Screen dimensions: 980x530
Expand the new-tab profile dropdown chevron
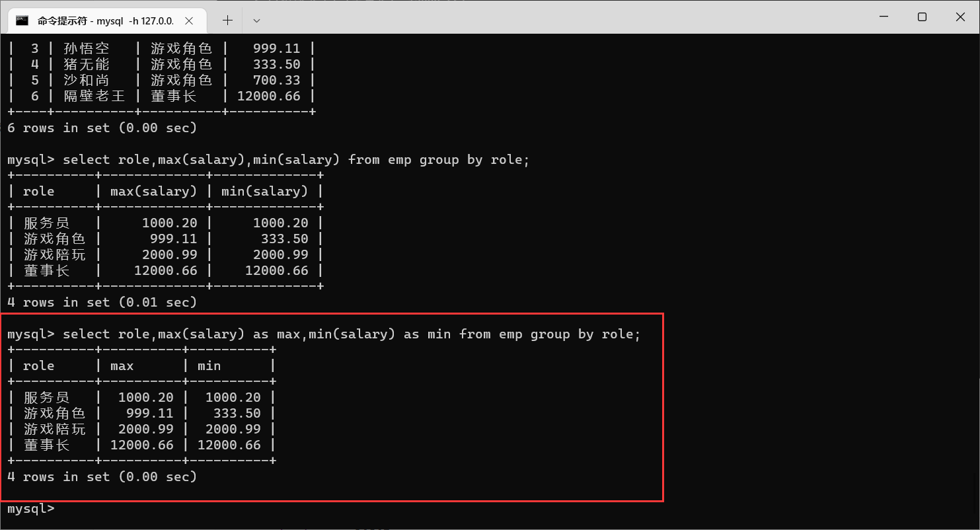pyautogui.click(x=257, y=20)
